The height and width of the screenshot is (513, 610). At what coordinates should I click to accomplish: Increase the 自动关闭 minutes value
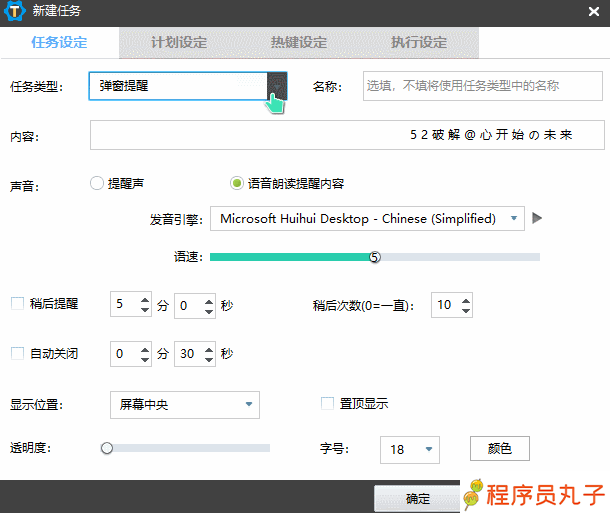145,350
